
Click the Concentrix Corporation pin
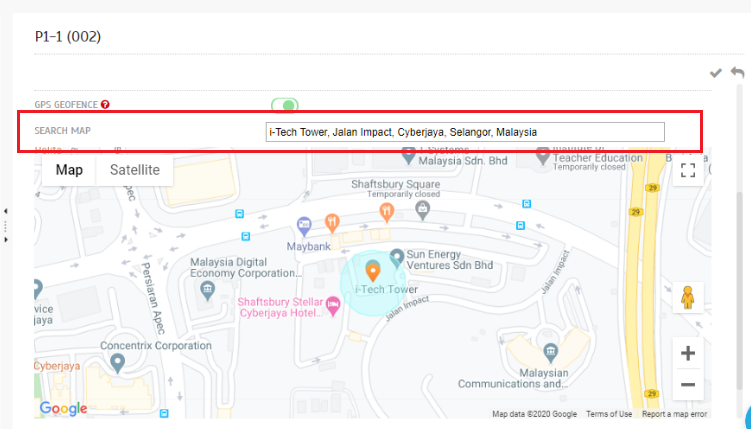pos(117,363)
